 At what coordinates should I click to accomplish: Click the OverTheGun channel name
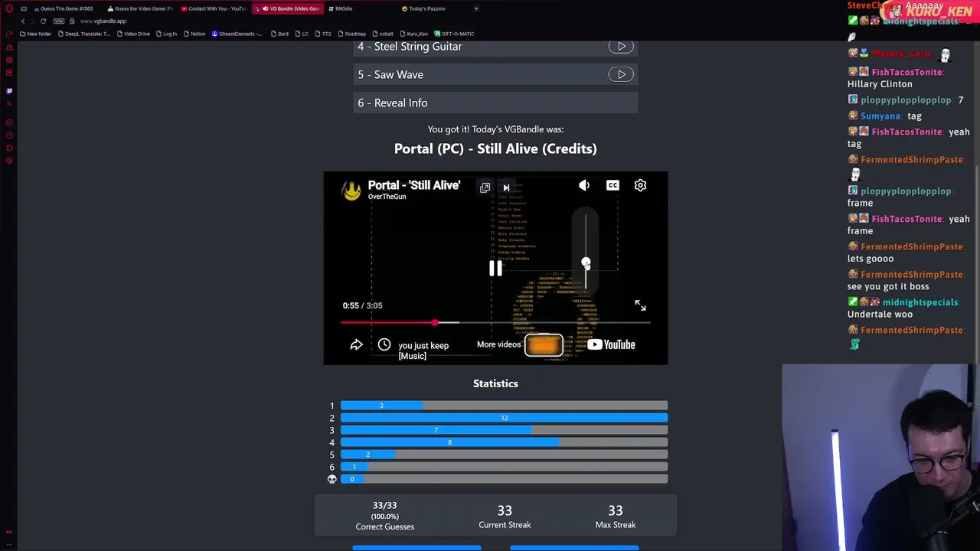(387, 197)
